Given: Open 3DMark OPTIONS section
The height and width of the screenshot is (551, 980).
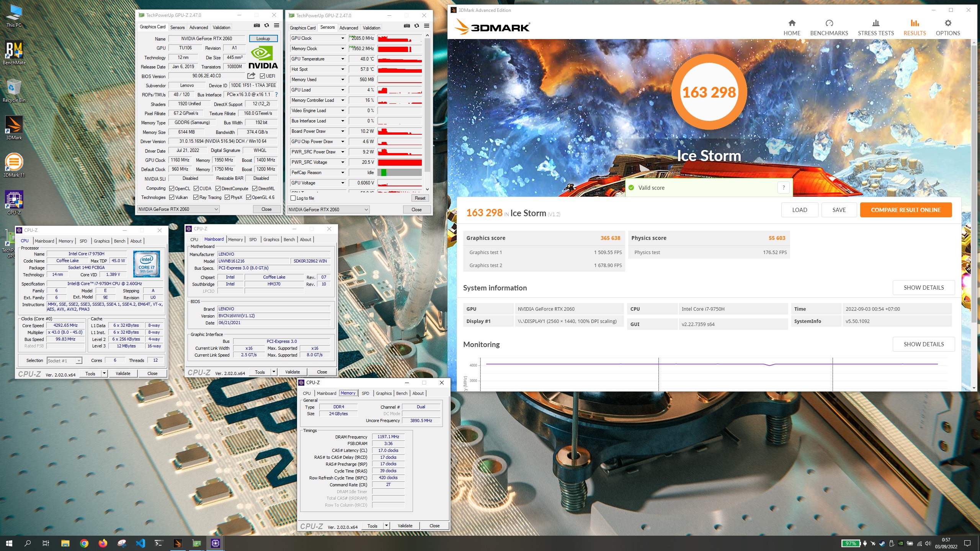Looking at the screenshot, I should click(948, 28).
